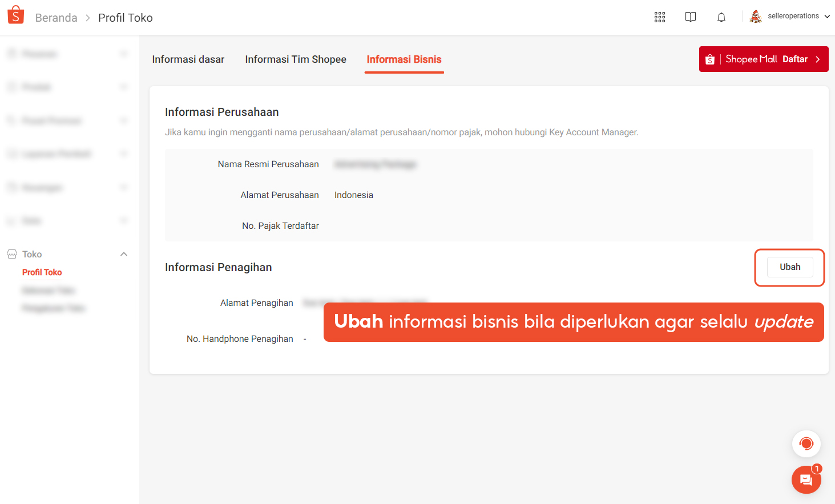Viewport: 835px width, 504px height.
Task: Click the selleroperations profile avatar
Action: coord(756,17)
